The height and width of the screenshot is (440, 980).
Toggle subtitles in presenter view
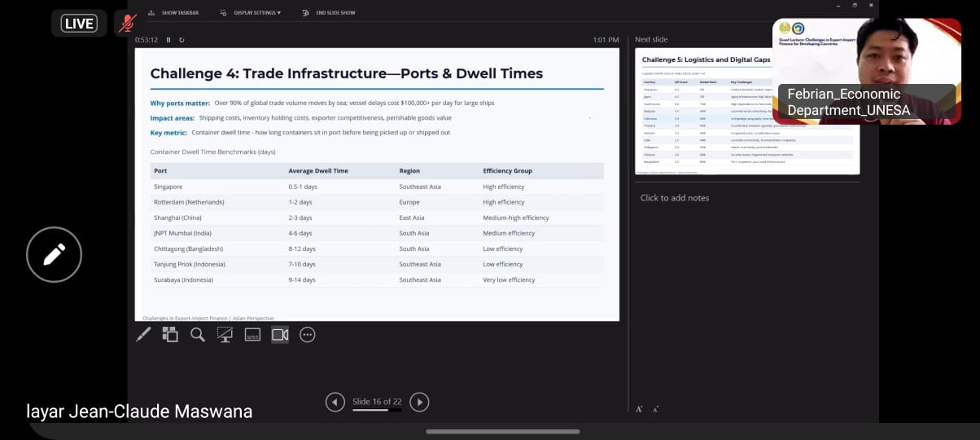pyautogui.click(x=252, y=334)
